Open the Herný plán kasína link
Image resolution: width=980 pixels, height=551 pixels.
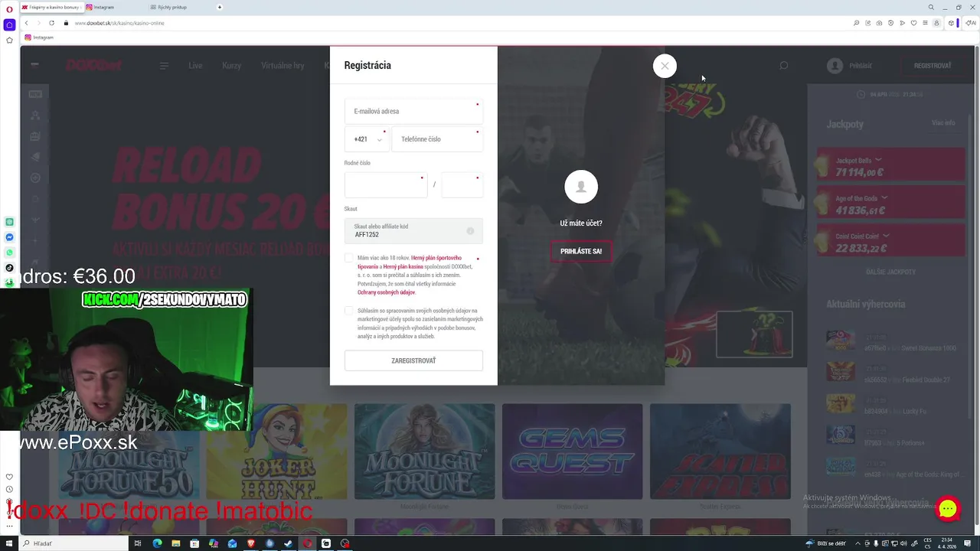tap(403, 266)
